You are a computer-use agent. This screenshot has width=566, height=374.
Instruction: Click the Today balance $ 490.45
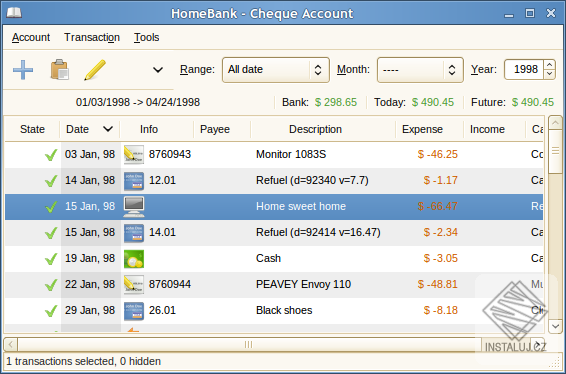(x=433, y=103)
